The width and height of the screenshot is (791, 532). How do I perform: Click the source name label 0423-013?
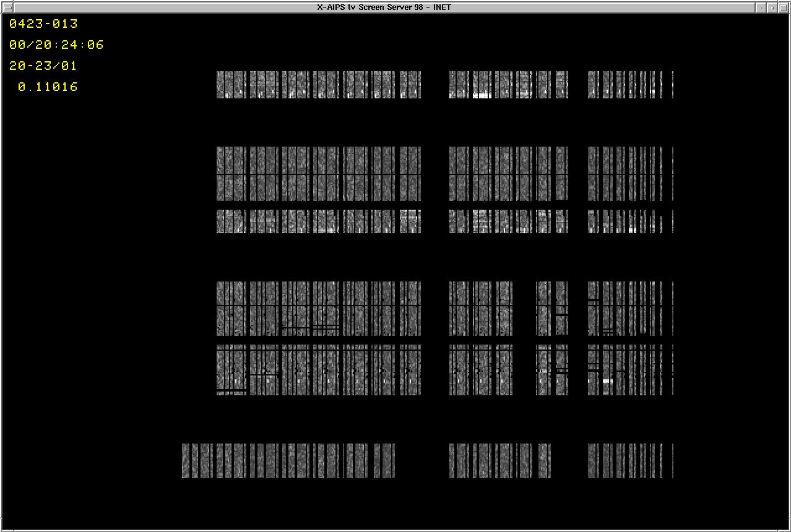click(43, 24)
